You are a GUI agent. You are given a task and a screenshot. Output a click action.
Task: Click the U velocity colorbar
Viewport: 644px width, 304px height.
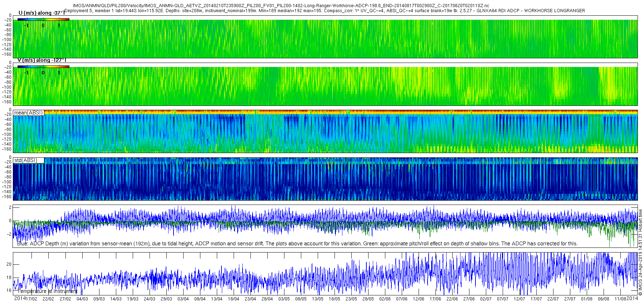[x=43, y=19]
